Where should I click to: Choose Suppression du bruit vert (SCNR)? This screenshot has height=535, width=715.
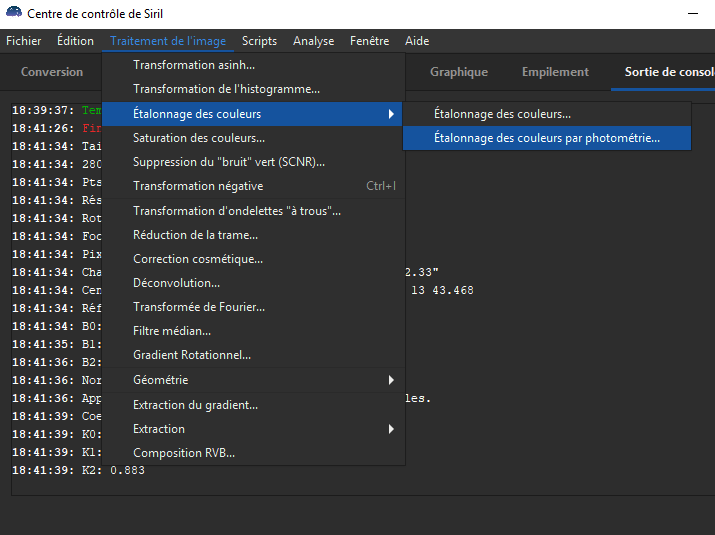(x=254, y=162)
